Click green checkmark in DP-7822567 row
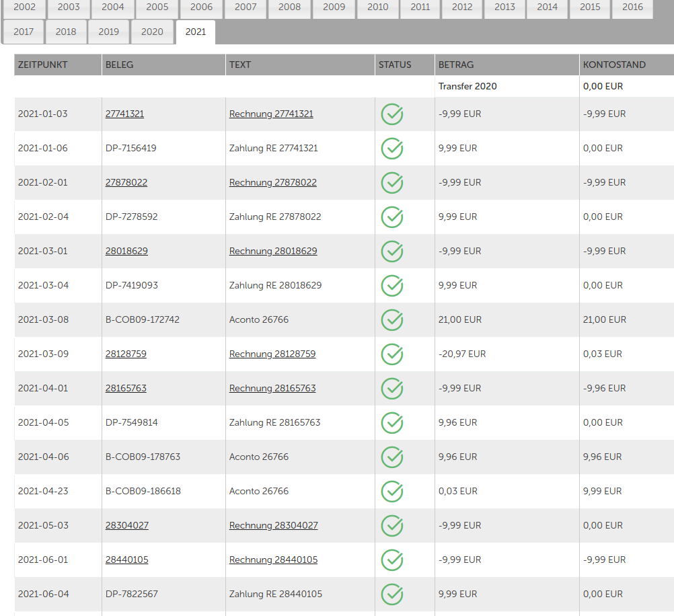The width and height of the screenshot is (674, 616). coord(392,594)
